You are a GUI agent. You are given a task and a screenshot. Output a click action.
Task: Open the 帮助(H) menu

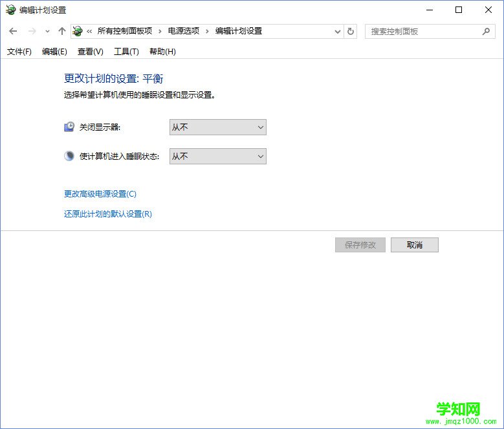162,52
